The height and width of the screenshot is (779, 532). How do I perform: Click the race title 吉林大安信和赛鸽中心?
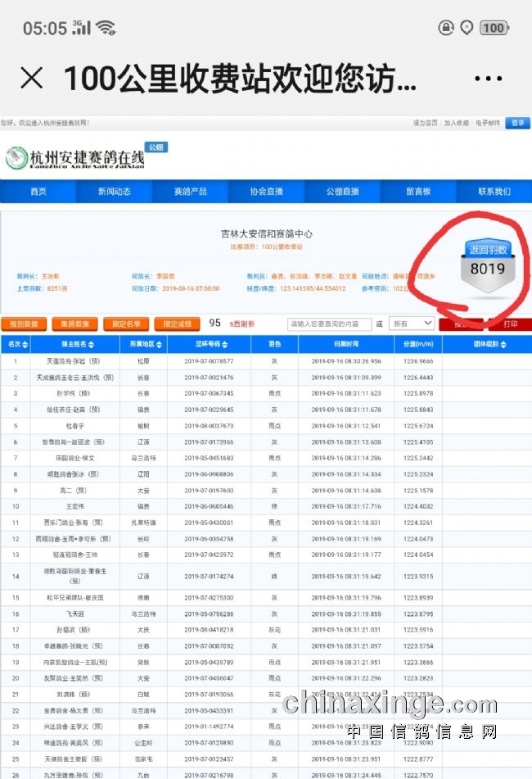click(267, 233)
